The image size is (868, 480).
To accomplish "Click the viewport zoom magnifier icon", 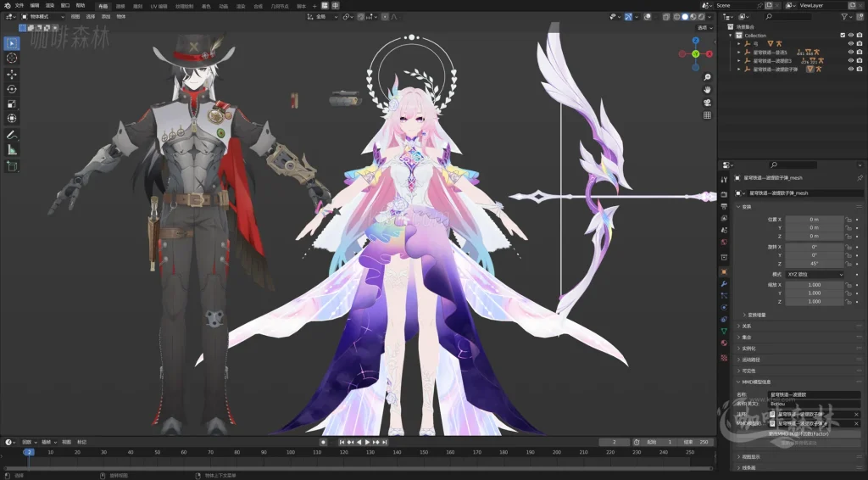I will coord(707,77).
